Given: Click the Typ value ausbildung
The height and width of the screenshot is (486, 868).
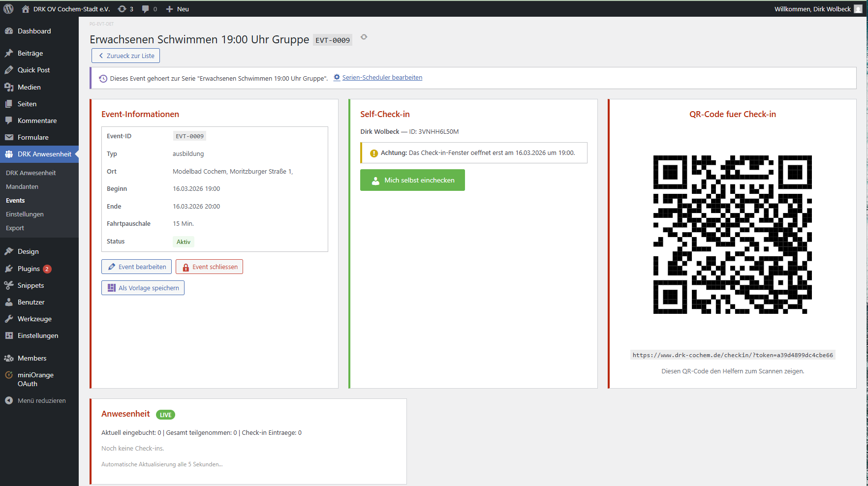Looking at the screenshot, I should point(188,153).
